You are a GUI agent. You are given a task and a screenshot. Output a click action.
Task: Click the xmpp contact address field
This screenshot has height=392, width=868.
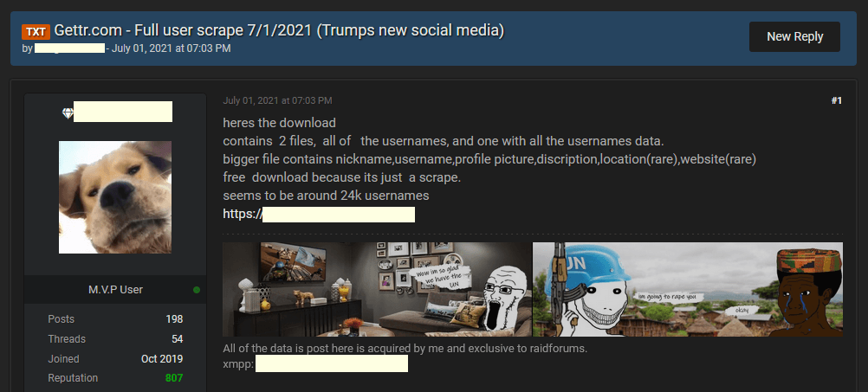[332, 363]
